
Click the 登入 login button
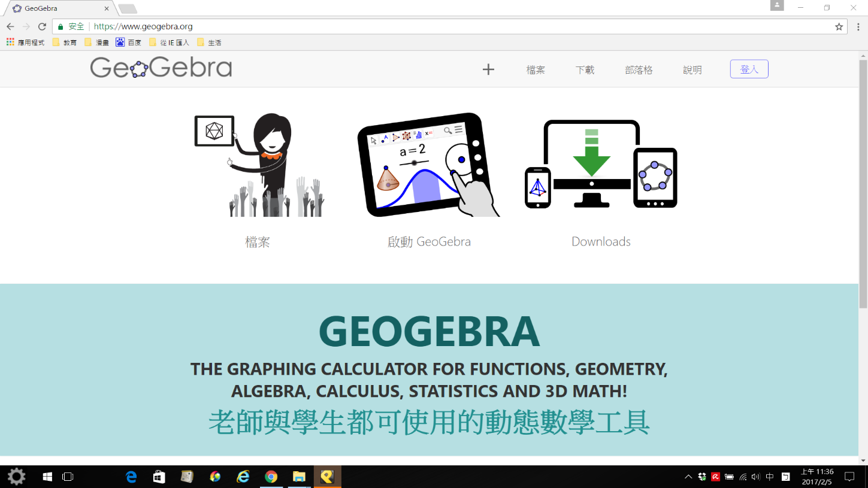(749, 69)
